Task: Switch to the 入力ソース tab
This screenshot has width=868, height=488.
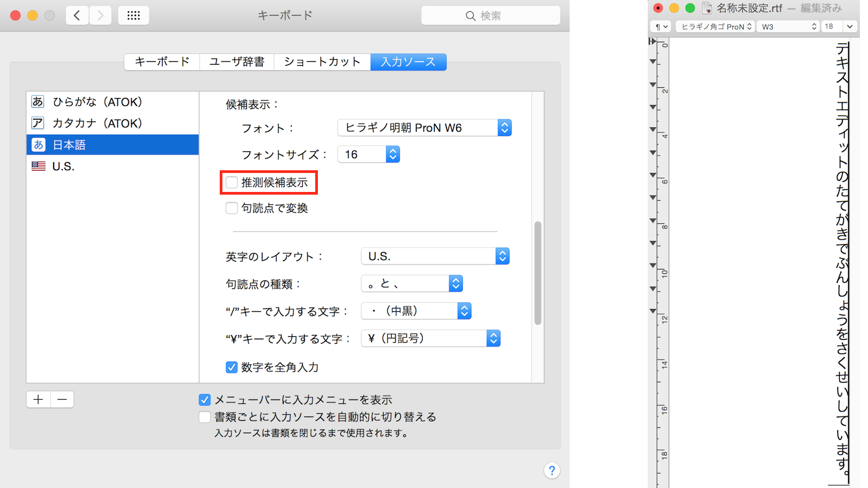Action: tap(409, 62)
